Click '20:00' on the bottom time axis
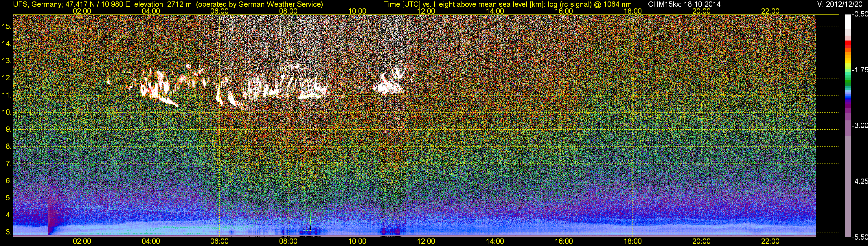868x246 pixels. click(x=702, y=241)
